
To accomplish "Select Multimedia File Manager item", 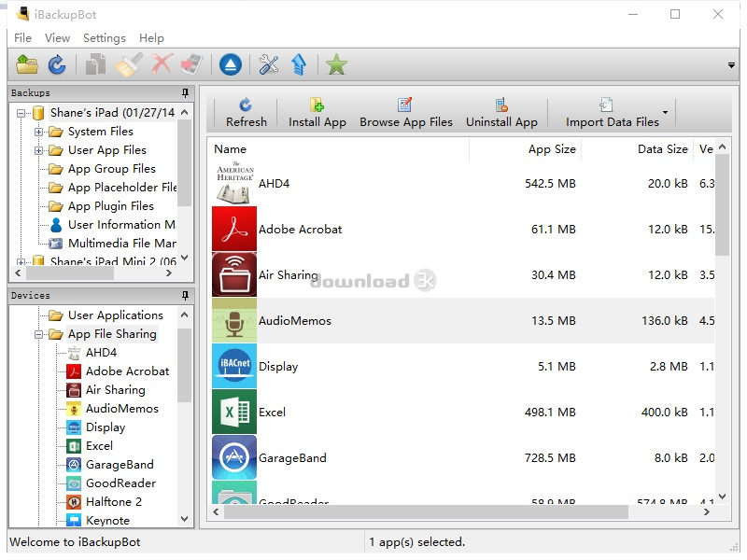I will click(122, 243).
